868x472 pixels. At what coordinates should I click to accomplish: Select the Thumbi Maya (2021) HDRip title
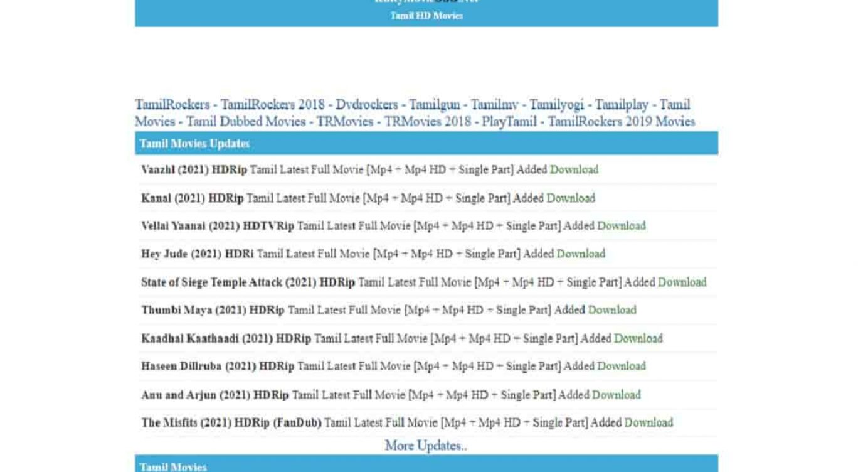(213, 310)
